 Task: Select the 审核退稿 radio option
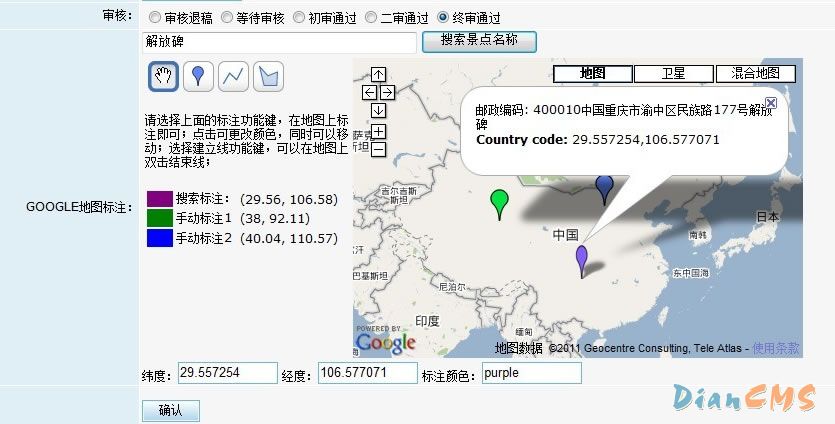pos(154,18)
